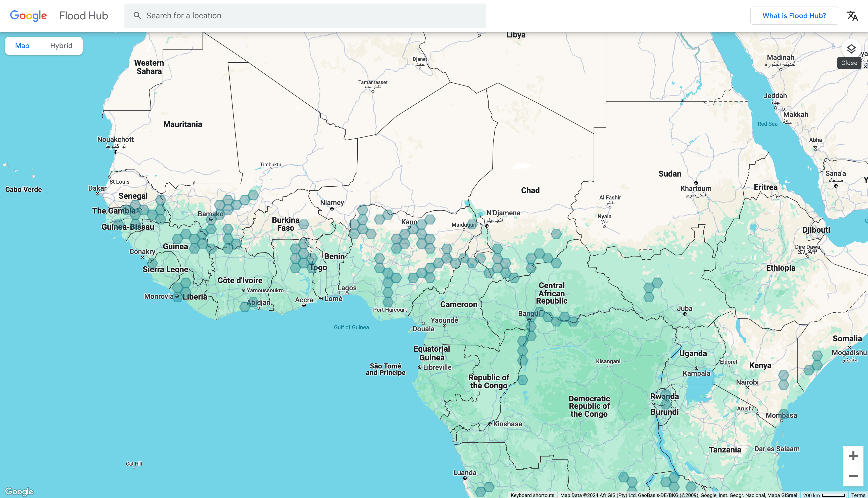Switch to Map view
The image size is (868, 498).
click(x=22, y=46)
